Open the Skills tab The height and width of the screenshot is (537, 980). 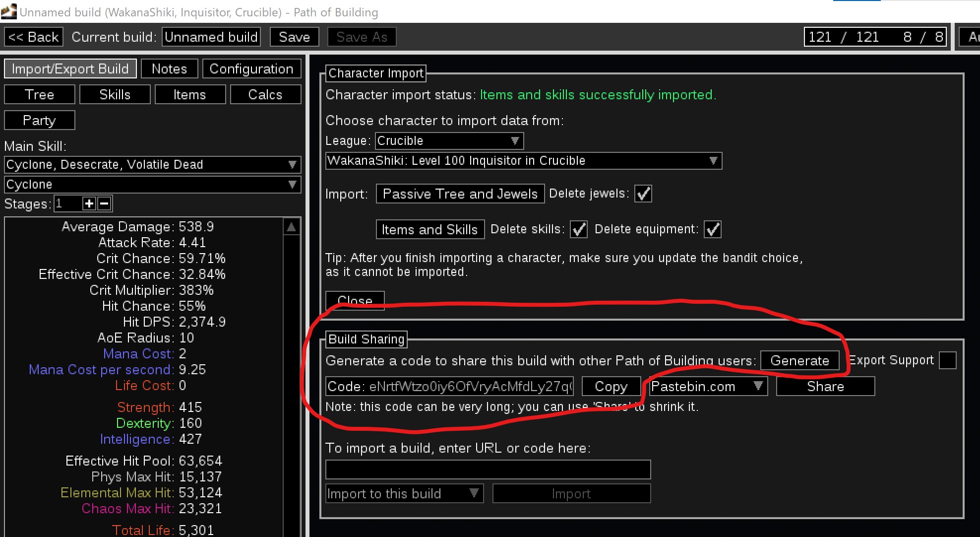115,95
